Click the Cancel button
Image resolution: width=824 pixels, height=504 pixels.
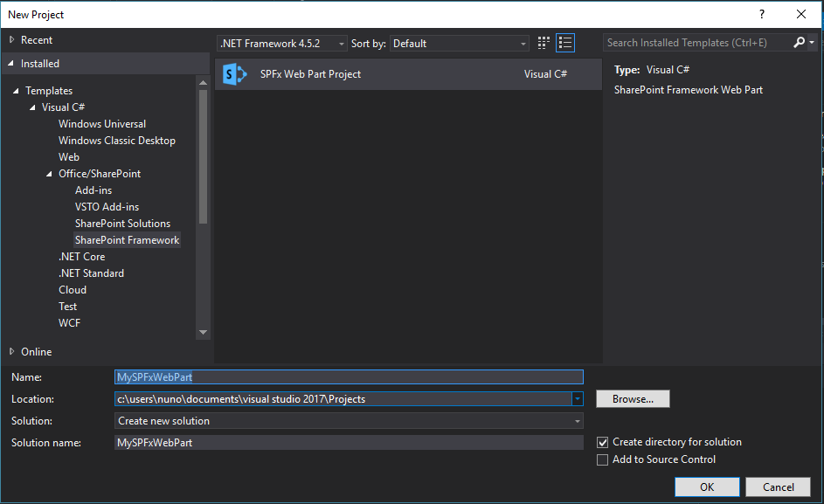[x=779, y=487]
